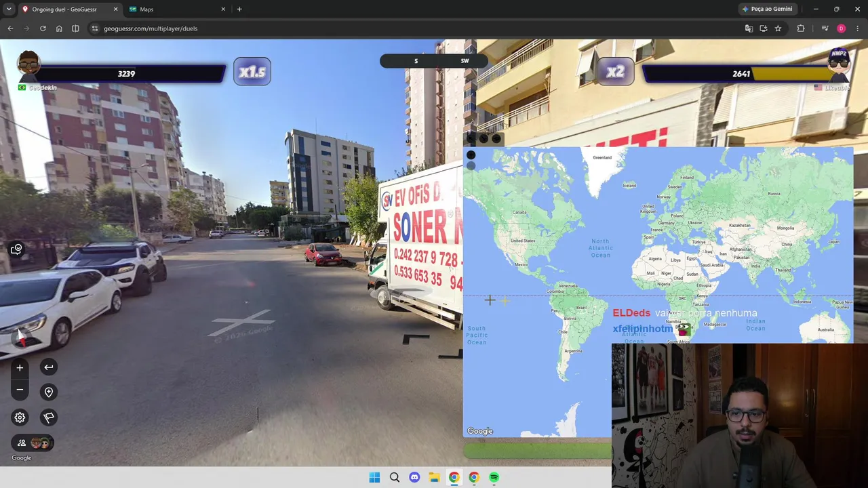868x488 pixels.
Task: Open the emotes button in Street View
Action: 16,249
